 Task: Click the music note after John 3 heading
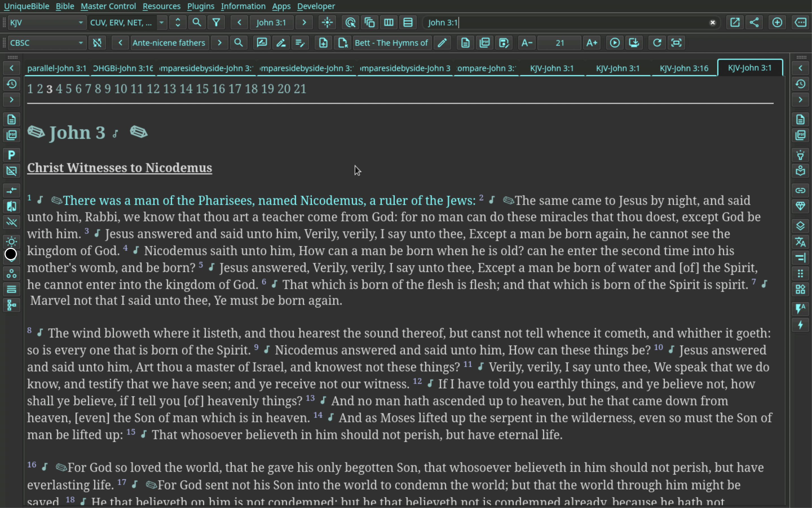point(115,134)
